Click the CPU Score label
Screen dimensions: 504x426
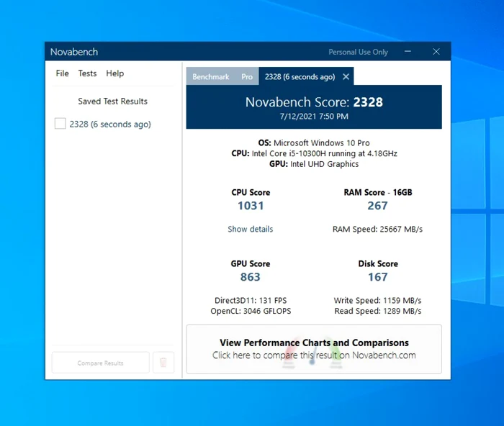point(251,192)
